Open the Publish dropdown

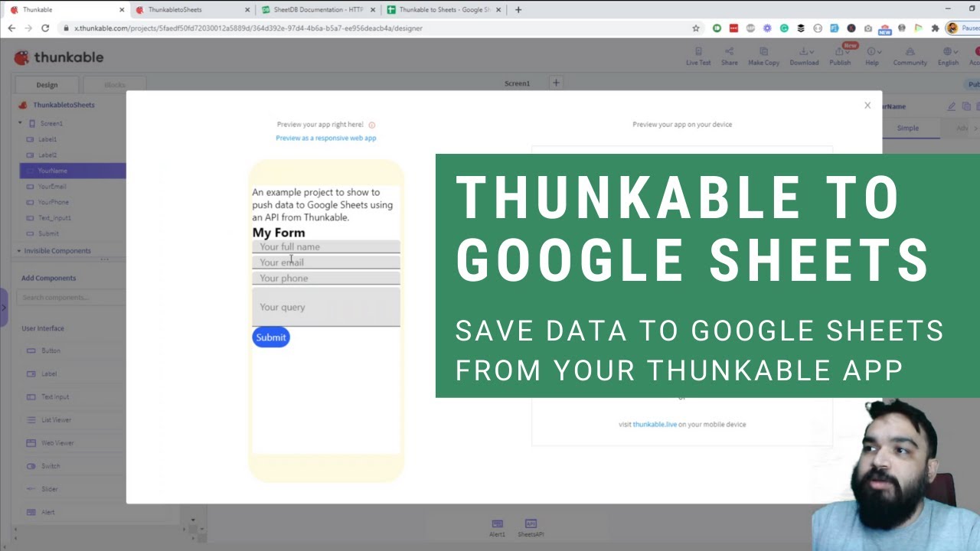(840, 57)
